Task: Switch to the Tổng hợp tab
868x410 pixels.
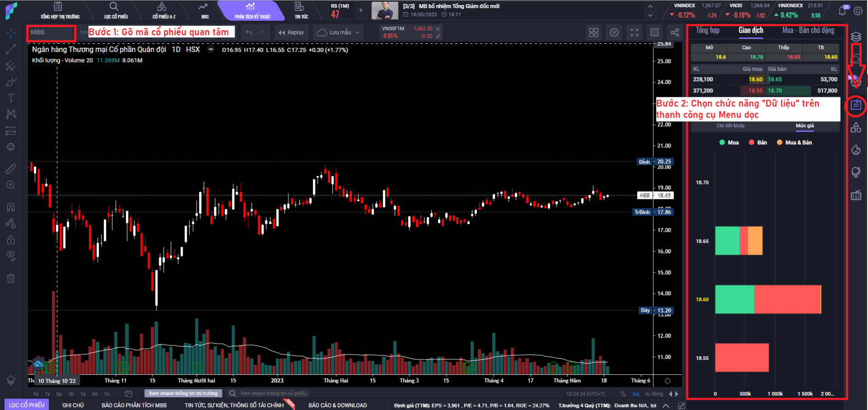Action: click(x=708, y=31)
